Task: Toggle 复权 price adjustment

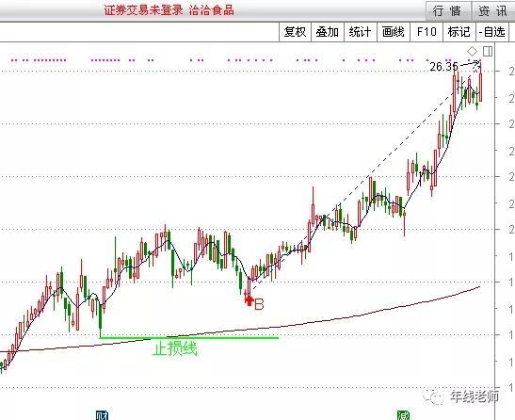Action: pyautogui.click(x=295, y=32)
